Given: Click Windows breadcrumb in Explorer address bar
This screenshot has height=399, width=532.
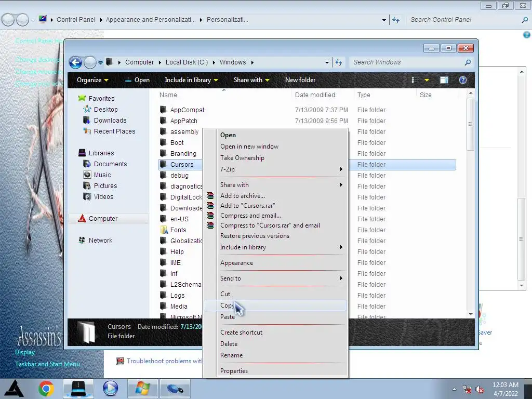Looking at the screenshot, I should [x=233, y=62].
